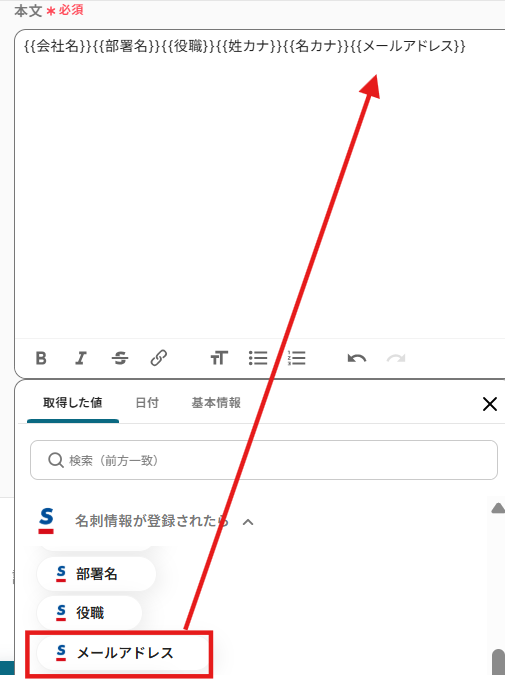Apply italic formatting
The image size is (505, 679).
[81, 358]
